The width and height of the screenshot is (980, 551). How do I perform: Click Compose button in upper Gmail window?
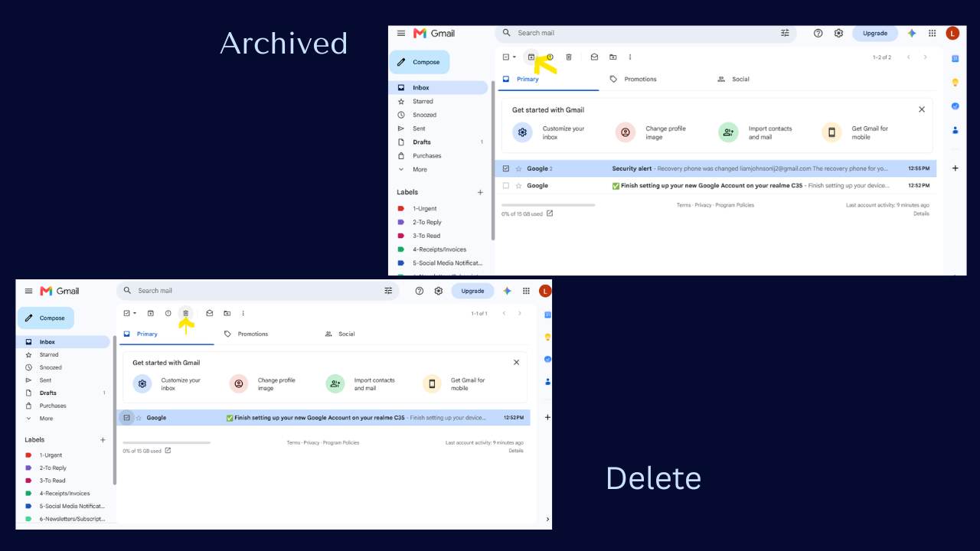(x=420, y=62)
